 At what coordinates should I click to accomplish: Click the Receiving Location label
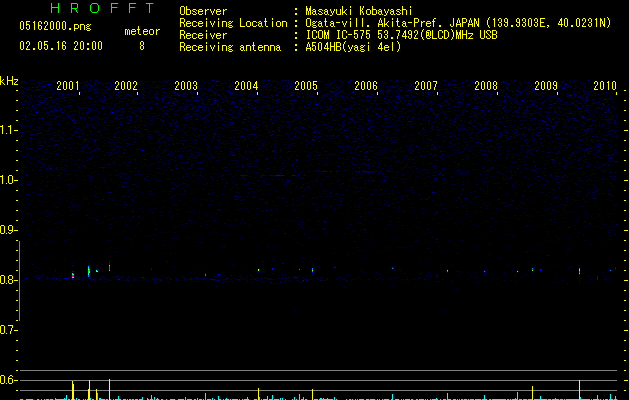point(233,23)
